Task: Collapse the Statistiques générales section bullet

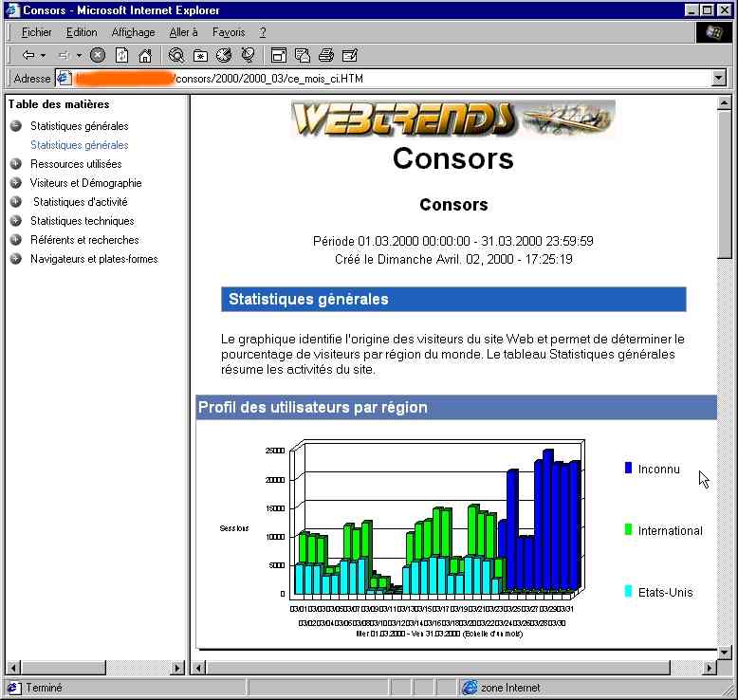Action: pyautogui.click(x=16, y=126)
